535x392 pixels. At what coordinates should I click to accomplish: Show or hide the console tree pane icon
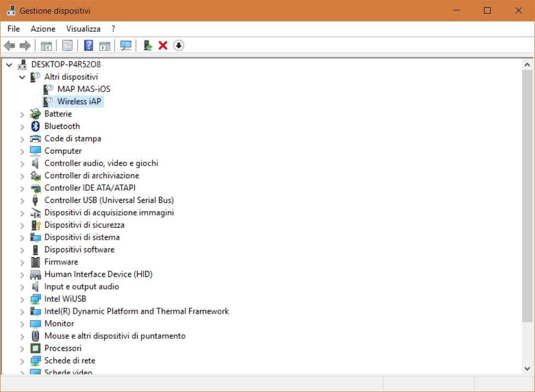coord(47,46)
